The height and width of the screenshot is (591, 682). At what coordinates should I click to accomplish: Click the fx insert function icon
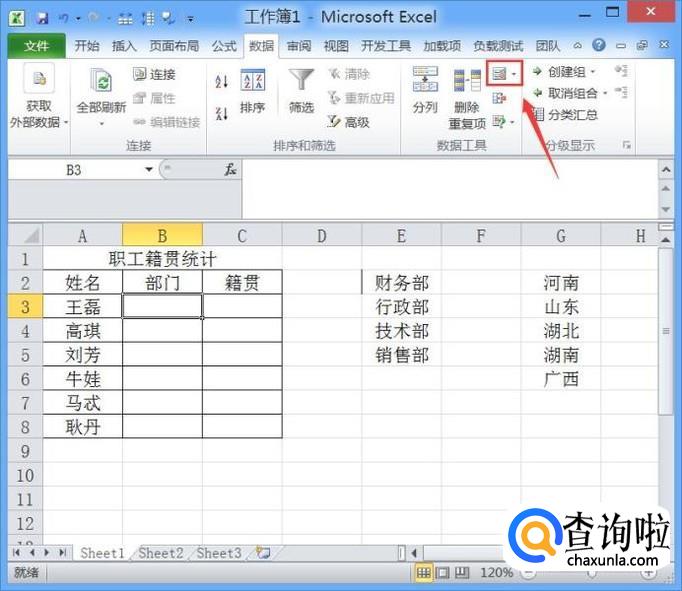[230, 170]
